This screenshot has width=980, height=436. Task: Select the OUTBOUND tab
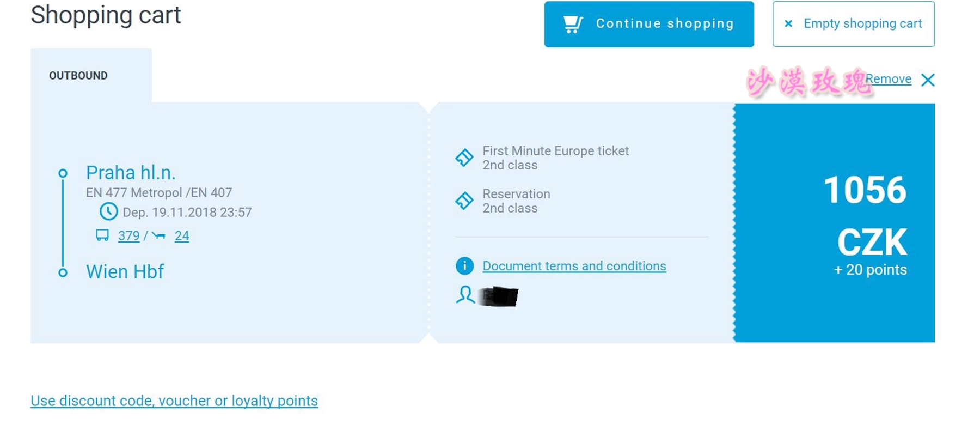click(78, 76)
